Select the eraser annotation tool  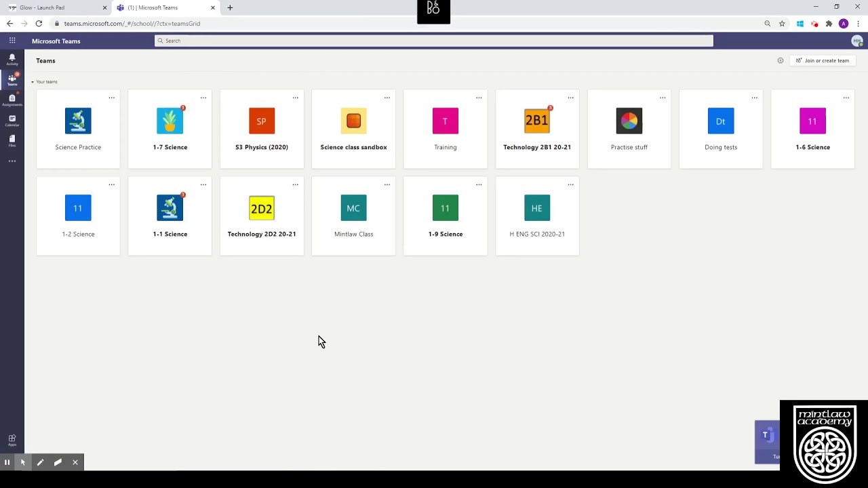pyautogui.click(x=58, y=462)
